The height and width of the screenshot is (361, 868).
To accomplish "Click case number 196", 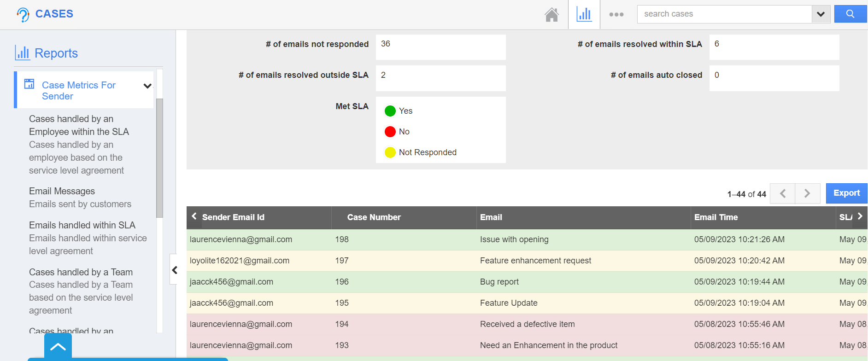I will point(342,282).
